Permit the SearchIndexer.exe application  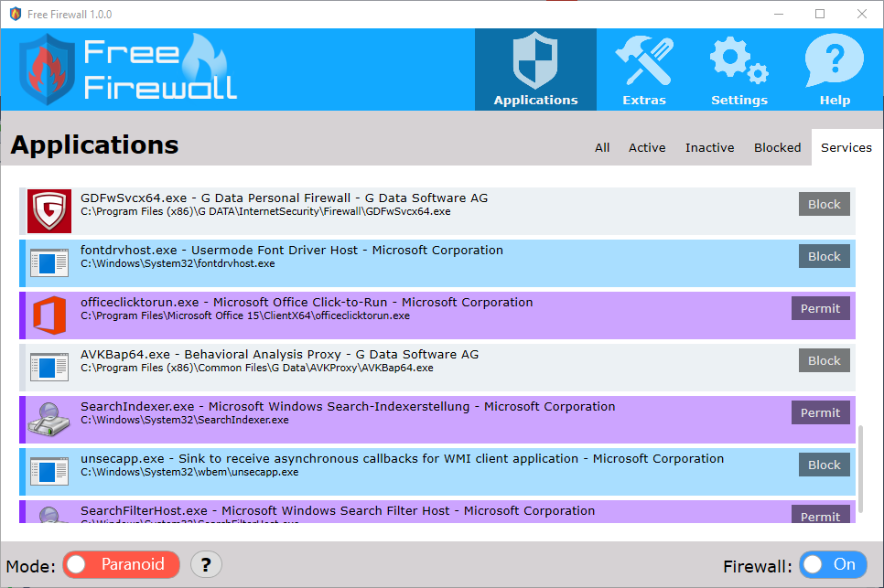[x=820, y=412]
